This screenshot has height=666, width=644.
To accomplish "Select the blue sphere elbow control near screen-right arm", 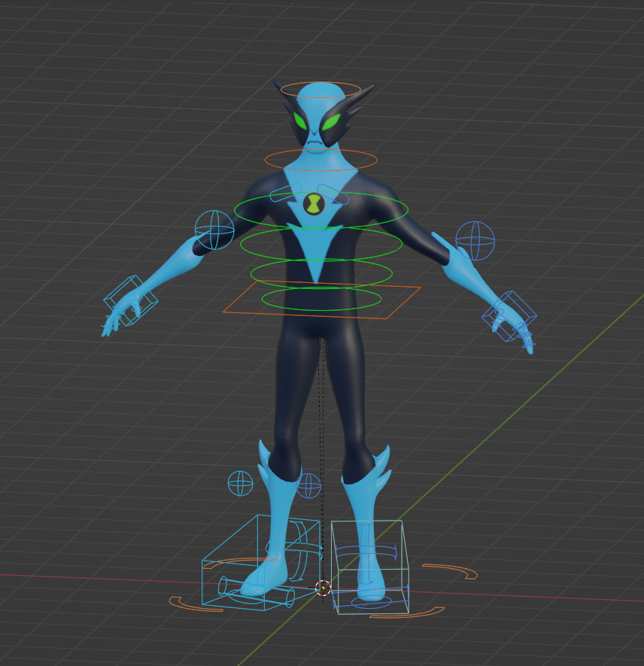I will point(475,241).
